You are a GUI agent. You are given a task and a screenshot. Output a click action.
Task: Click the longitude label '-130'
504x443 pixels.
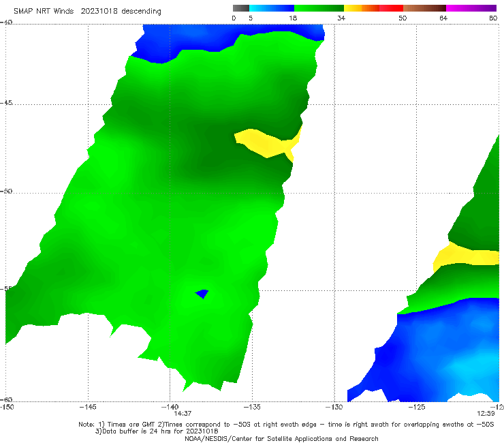click(x=334, y=407)
